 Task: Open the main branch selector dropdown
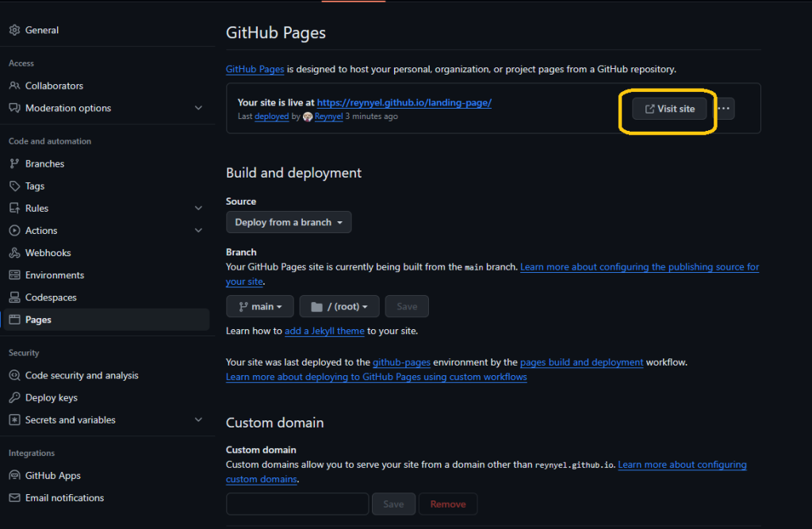tap(260, 306)
